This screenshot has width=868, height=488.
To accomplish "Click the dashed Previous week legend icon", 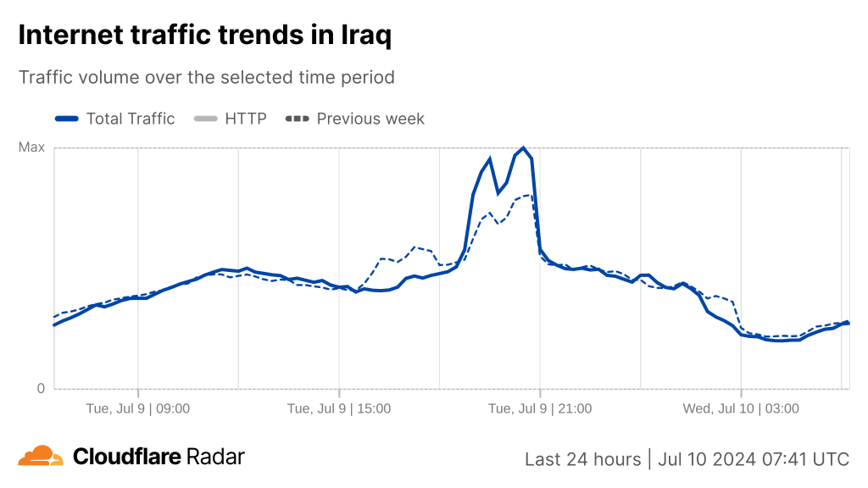I will [298, 119].
